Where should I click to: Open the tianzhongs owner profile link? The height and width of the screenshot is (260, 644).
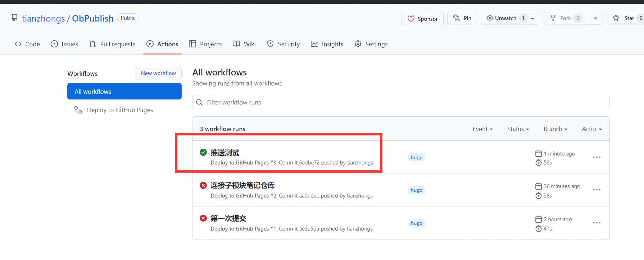point(43,18)
